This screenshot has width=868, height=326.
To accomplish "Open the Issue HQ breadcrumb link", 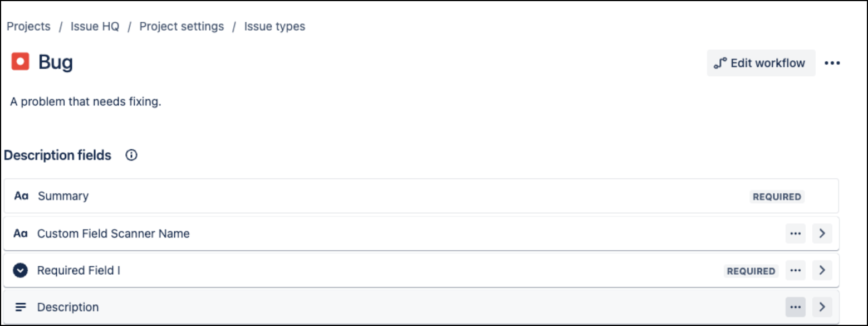I will pos(95,26).
